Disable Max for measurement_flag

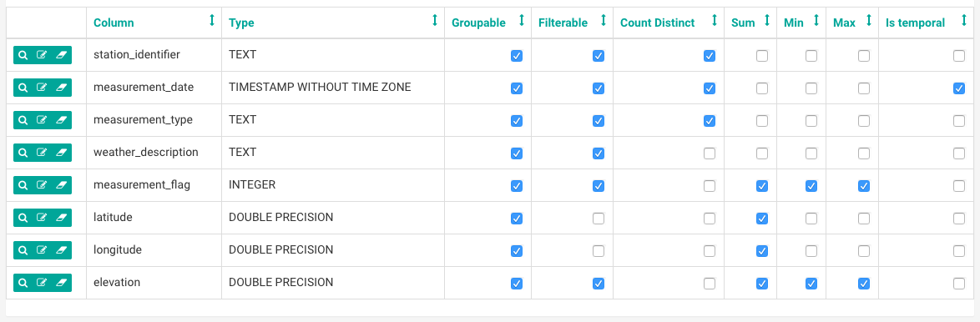tap(864, 186)
